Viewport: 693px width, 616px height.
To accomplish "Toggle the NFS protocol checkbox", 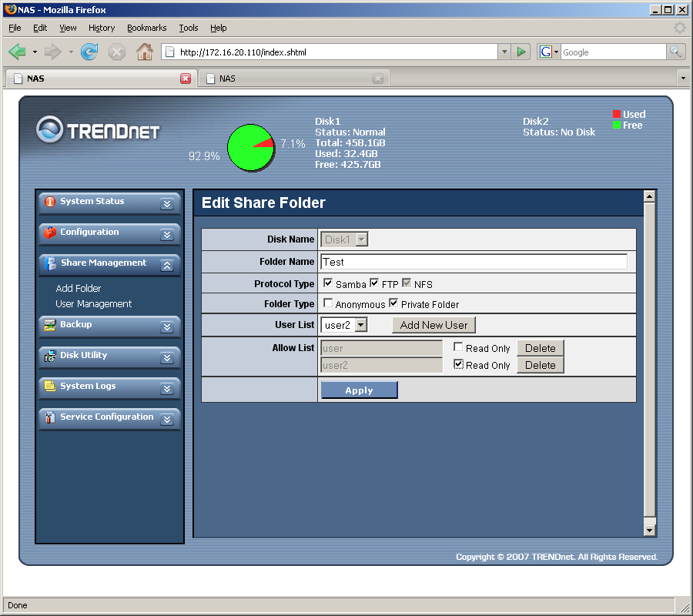I will (x=407, y=283).
